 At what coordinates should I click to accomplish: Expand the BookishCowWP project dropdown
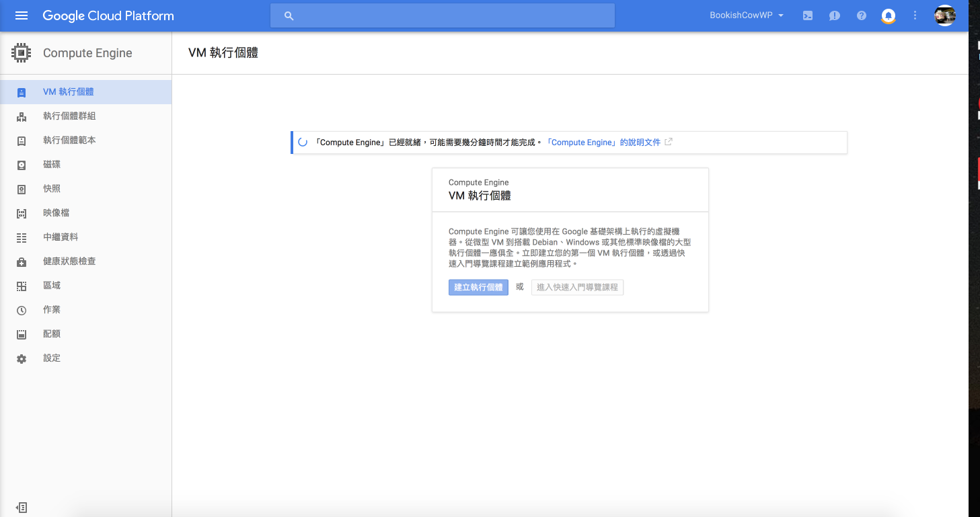[747, 15]
